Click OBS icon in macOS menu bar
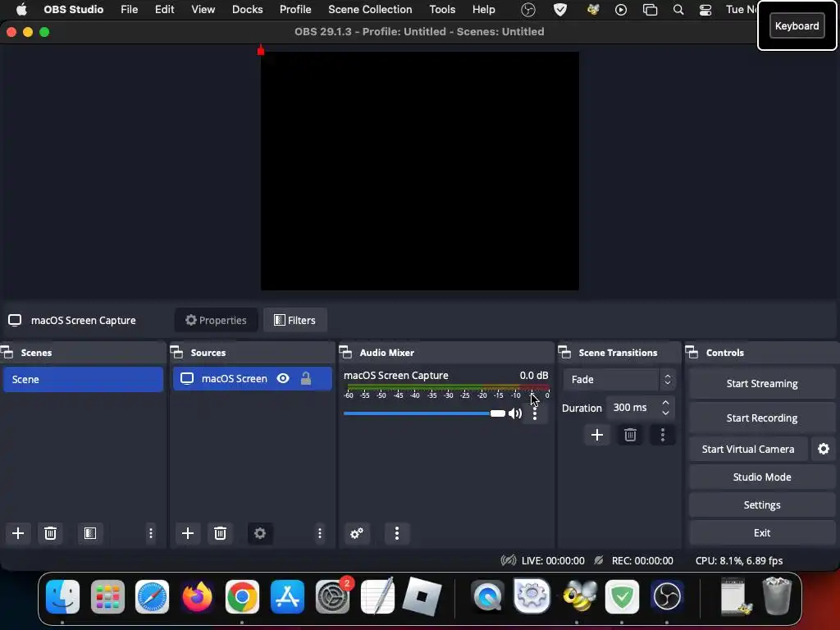Image resolution: width=840 pixels, height=630 pixels. 528,10
